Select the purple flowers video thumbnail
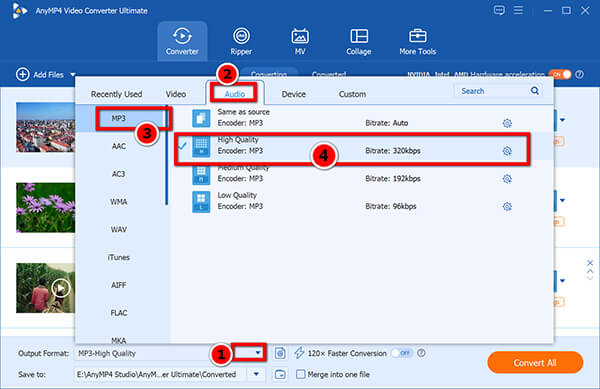 pyautogui.click(x=45, y=208)
